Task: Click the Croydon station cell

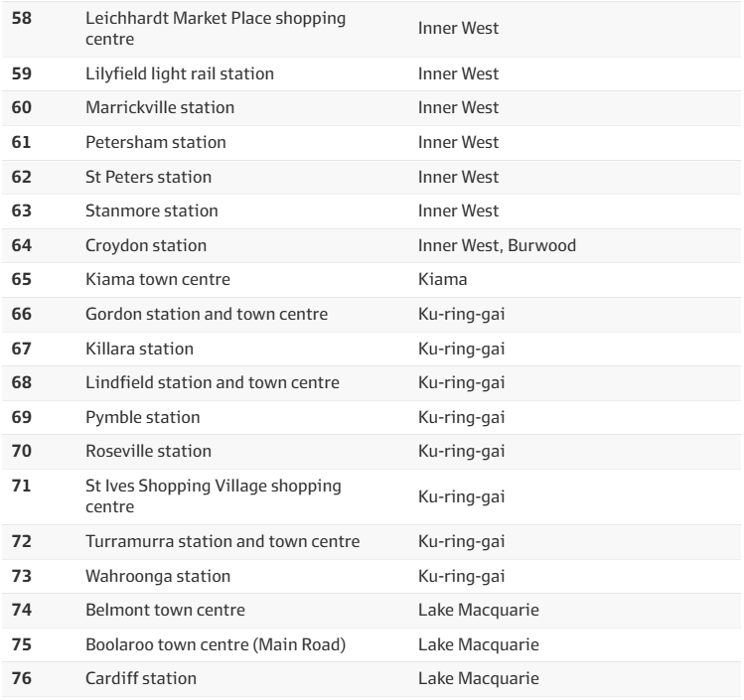Action: pos(146,245)
